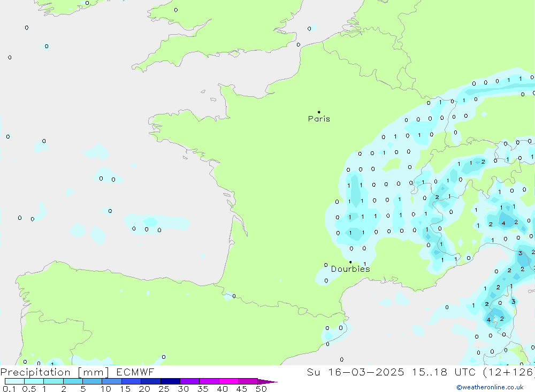The width and height of the screenshot is (535, 392).
Task: Click the legend value '40'
Action: (223, 389)
